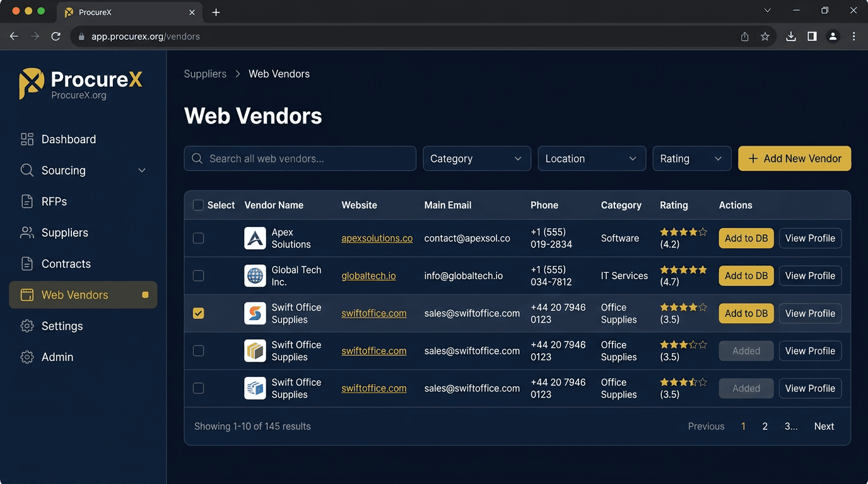Click the plus icon on Add New Vendor
This screenshot has height=484, width=868.
pyautogui.click(x=753, y=159)
